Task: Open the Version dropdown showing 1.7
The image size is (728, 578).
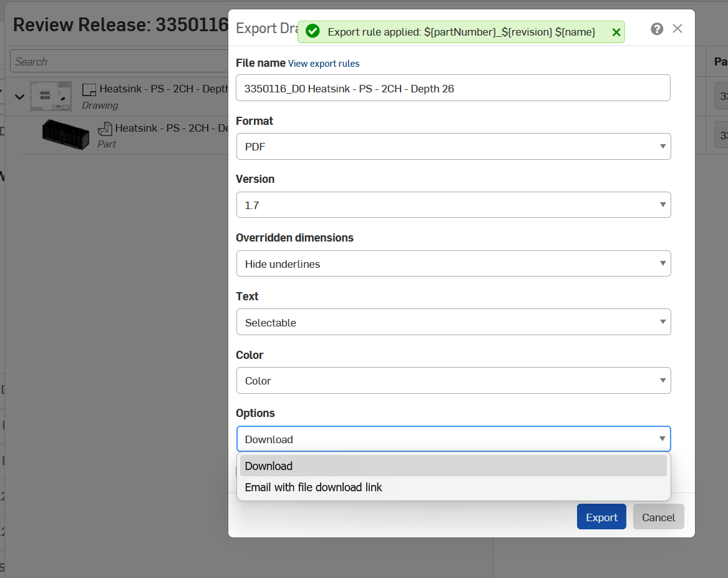Action: [x=453, y=205]
